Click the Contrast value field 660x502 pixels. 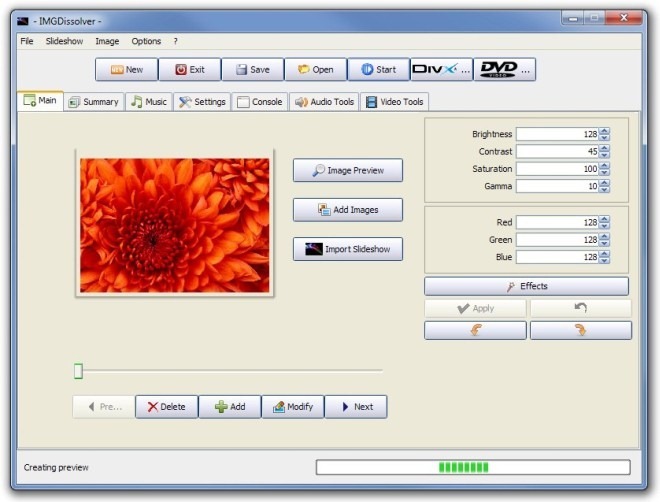coord(558,151)
